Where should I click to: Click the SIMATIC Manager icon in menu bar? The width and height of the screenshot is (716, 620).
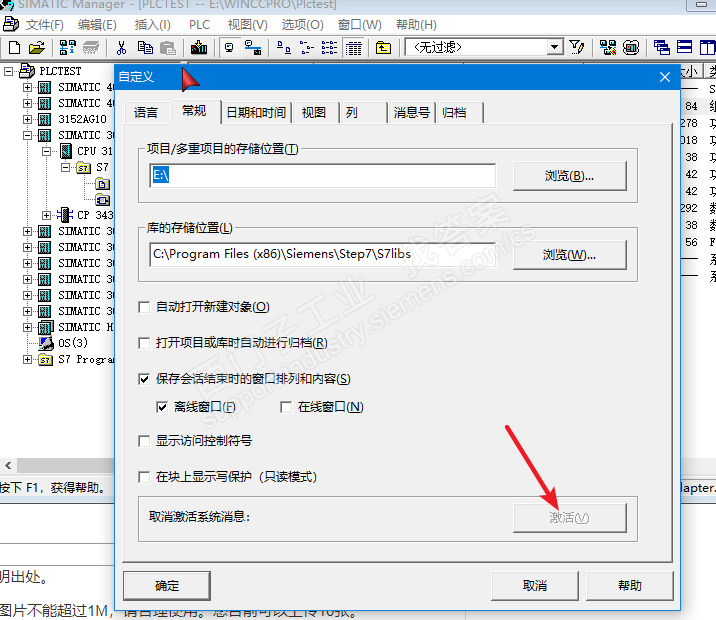coord(11,24)
